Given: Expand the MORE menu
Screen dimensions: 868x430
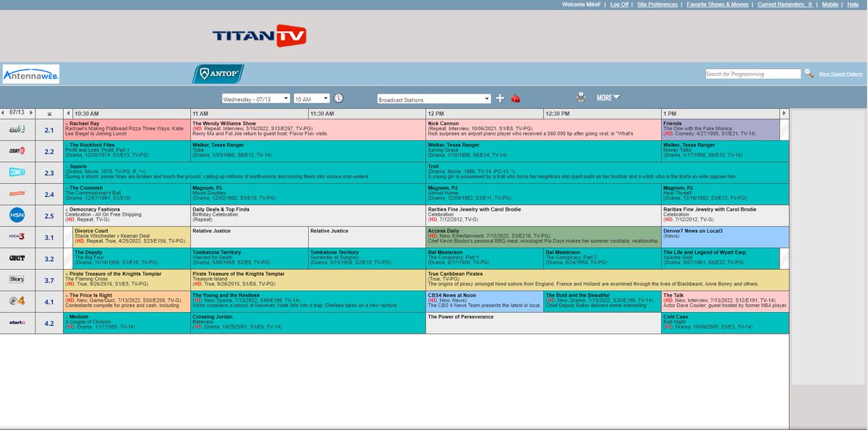Looking at the screenshot, I should 608,98.
